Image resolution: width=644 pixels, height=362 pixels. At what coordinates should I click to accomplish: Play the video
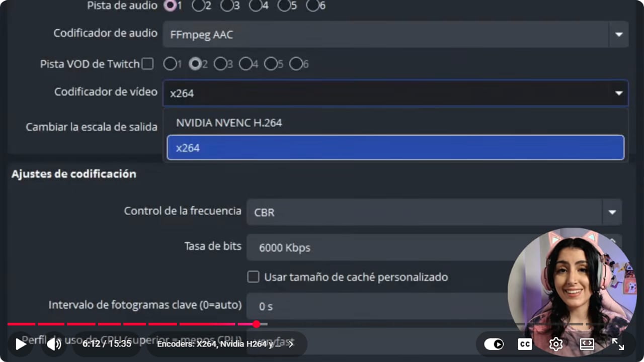pos(21,344)
